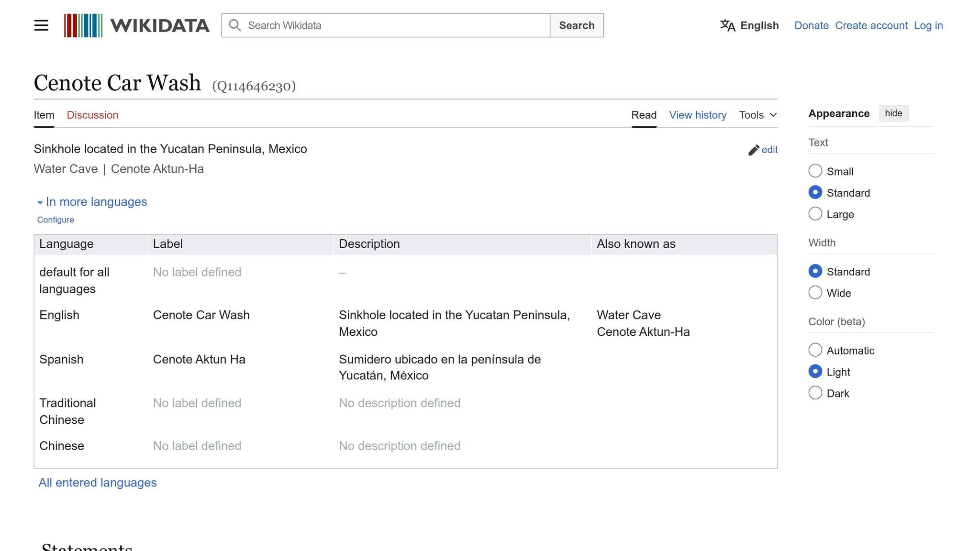Enable Dark color mode
Image resolution: width=980 pixels, height=551 pixels.
coord(815,393)
